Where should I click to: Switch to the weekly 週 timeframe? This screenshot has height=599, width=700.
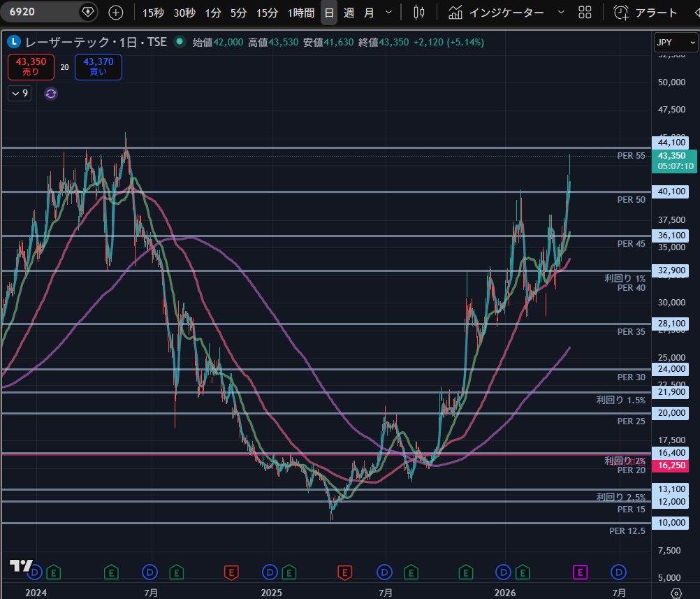[349, 13]
